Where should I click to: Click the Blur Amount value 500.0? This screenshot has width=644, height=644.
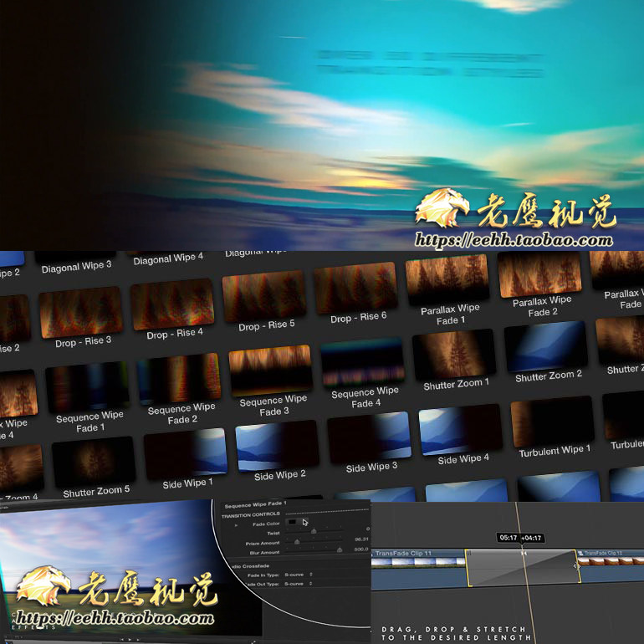coord(361,549)
